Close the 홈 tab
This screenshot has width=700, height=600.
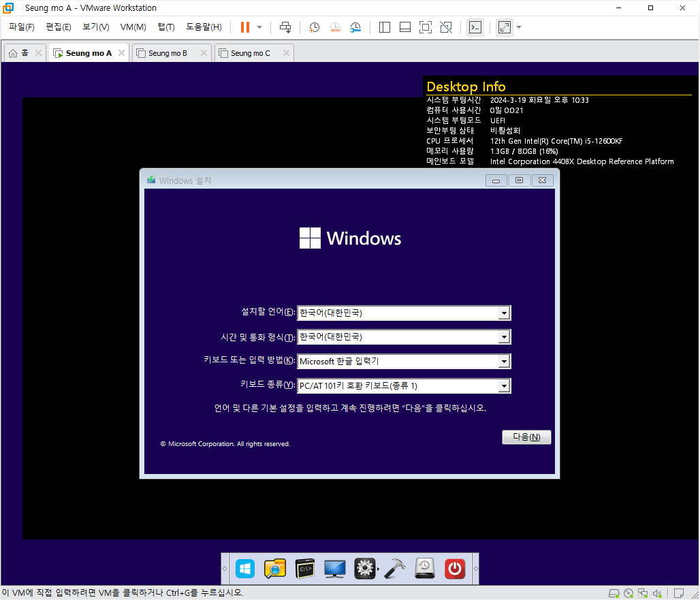click(38, 52)
